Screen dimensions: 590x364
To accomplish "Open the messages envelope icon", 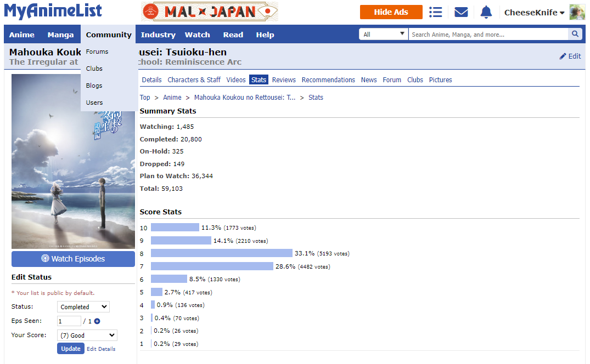I will click(x=461, y=12).
